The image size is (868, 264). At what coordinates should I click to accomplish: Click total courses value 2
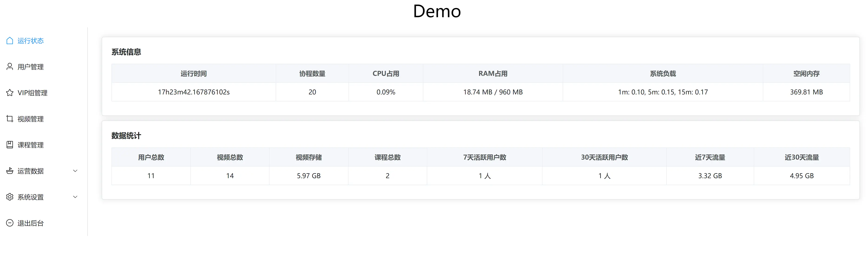click(388, 176)
